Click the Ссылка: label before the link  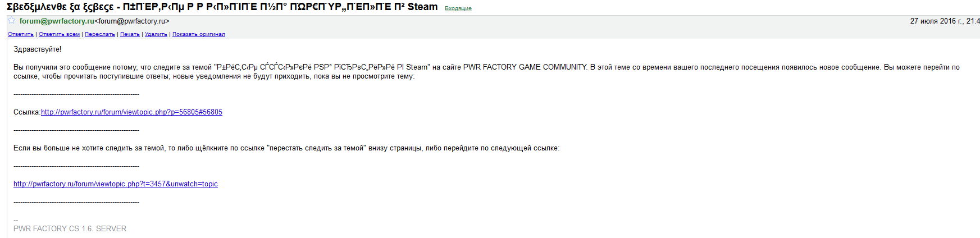tap(27, 112)
